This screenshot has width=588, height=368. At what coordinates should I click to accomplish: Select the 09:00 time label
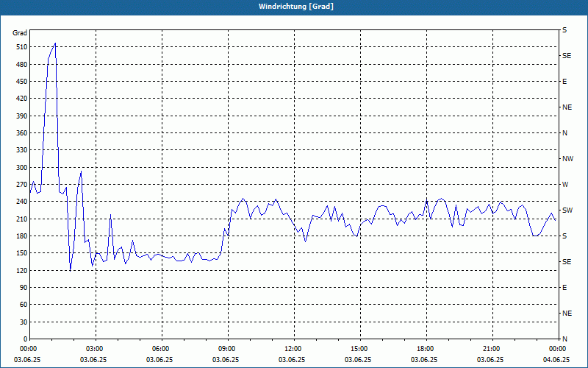point(228,349)
